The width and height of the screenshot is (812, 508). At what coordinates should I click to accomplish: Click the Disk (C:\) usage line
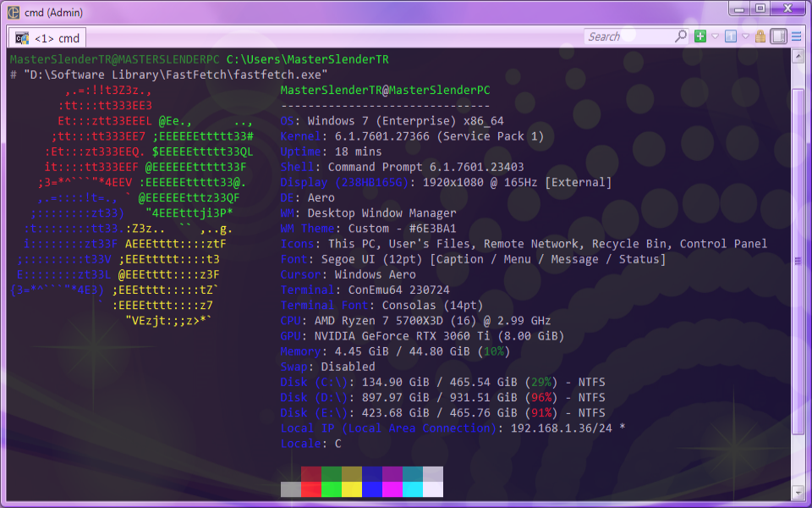(x=442, y=382)
